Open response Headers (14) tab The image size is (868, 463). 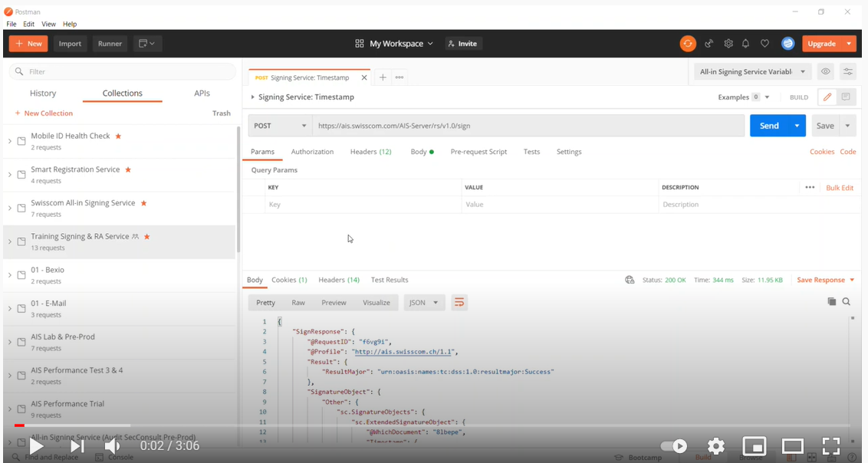(x=339, y=280)
